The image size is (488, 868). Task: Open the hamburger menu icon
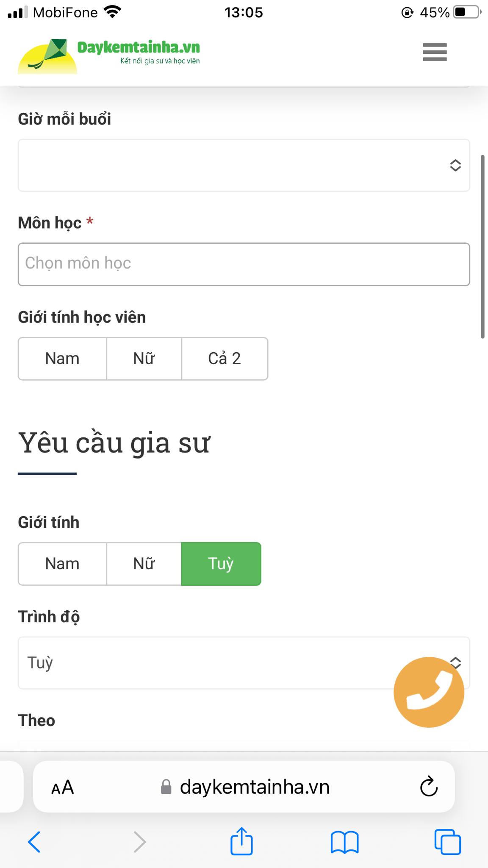(435, 52)
